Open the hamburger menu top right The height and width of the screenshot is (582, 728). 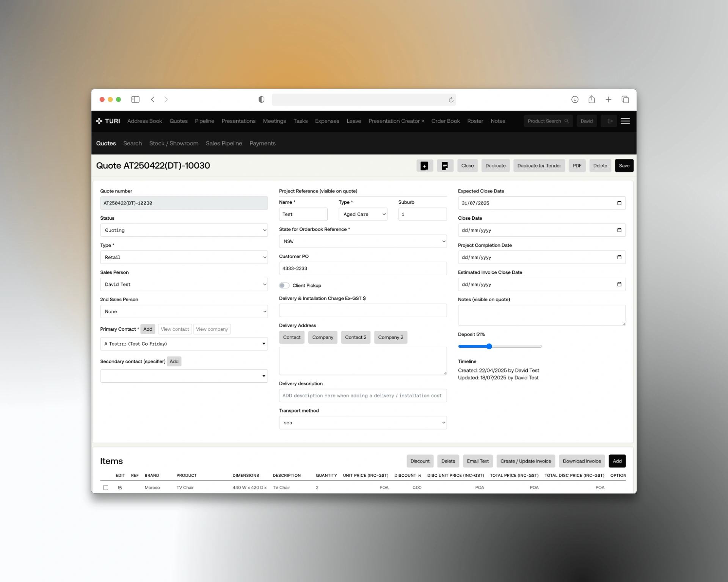(x=625, y=121)
